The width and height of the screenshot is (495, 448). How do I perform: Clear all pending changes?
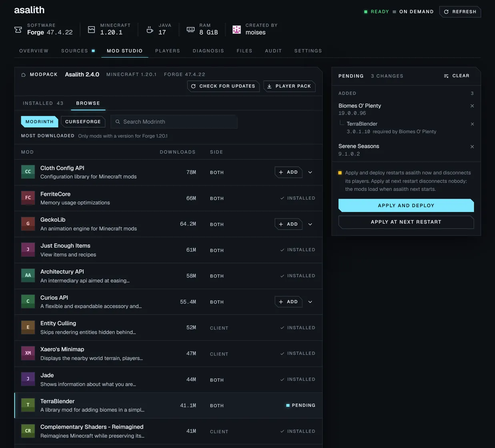[457, 76]
